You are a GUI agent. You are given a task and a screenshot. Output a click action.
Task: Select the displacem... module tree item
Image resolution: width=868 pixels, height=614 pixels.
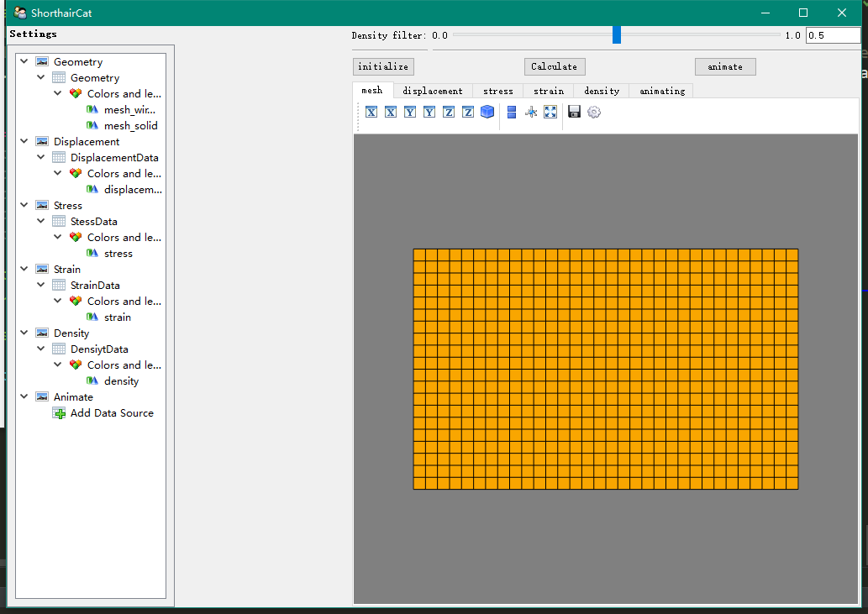(x=133, y=189)
